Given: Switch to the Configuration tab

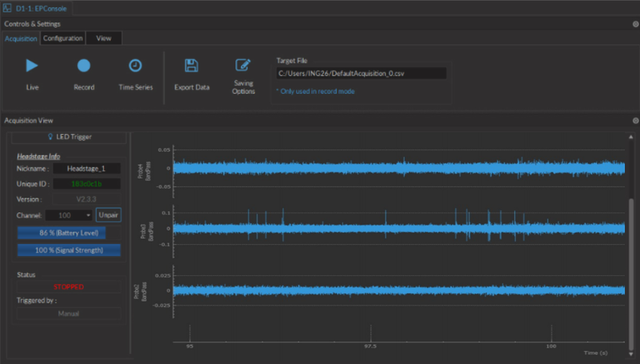Looking at the screenshot, I should pos(62,38).
